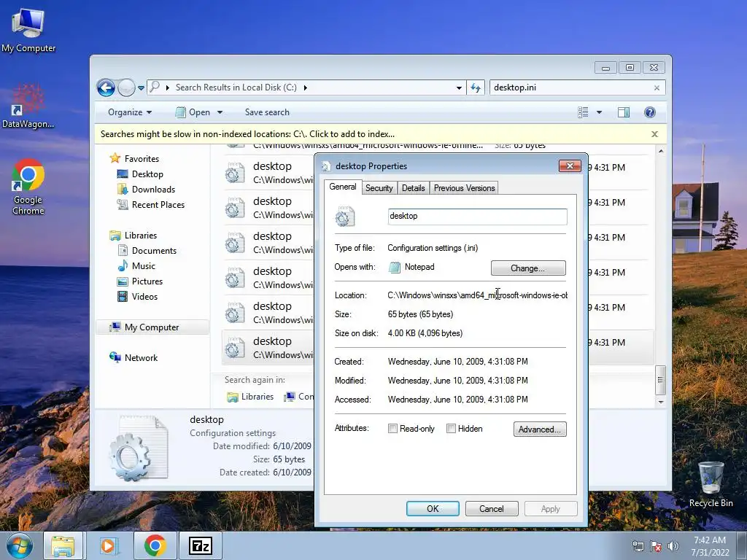Open Windows Explorer from the taskbar
747x560 pixels.
pos(63,545)
